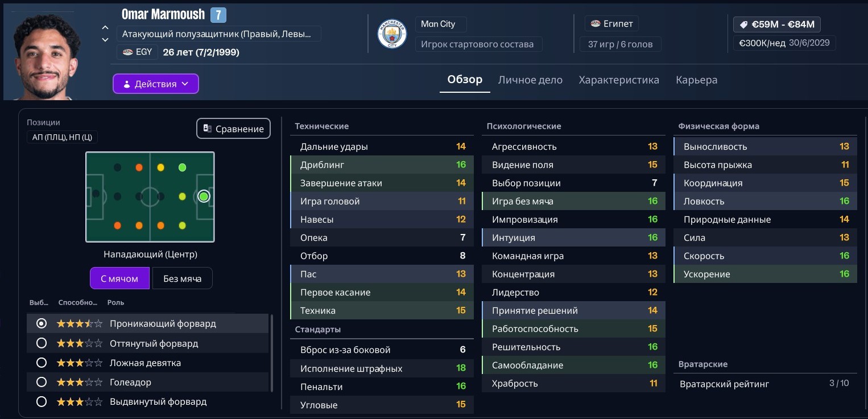Click the squad number 7 badge
This screenshot has height=419, width=868.
tap(218, 15)
